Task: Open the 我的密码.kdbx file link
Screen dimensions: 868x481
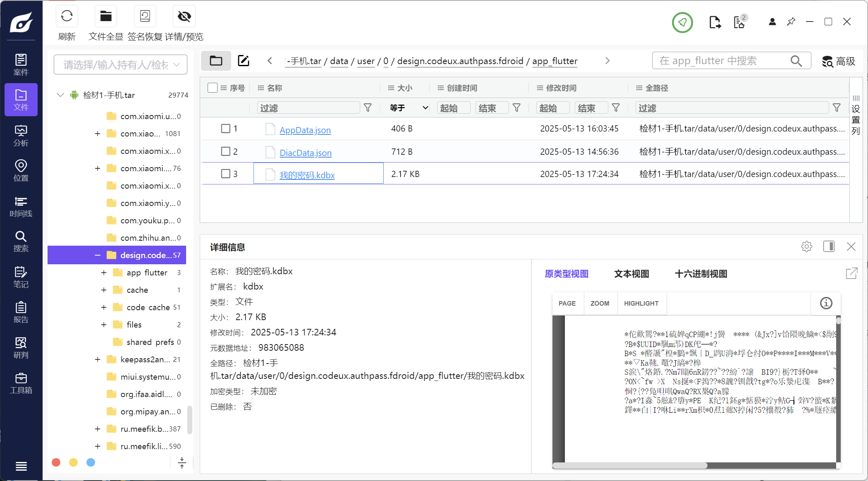Action: coord(307,175)
